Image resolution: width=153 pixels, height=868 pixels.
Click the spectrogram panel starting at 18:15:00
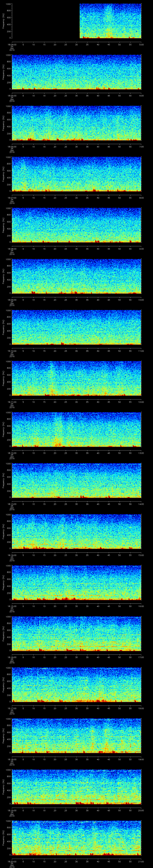(77, 583)
